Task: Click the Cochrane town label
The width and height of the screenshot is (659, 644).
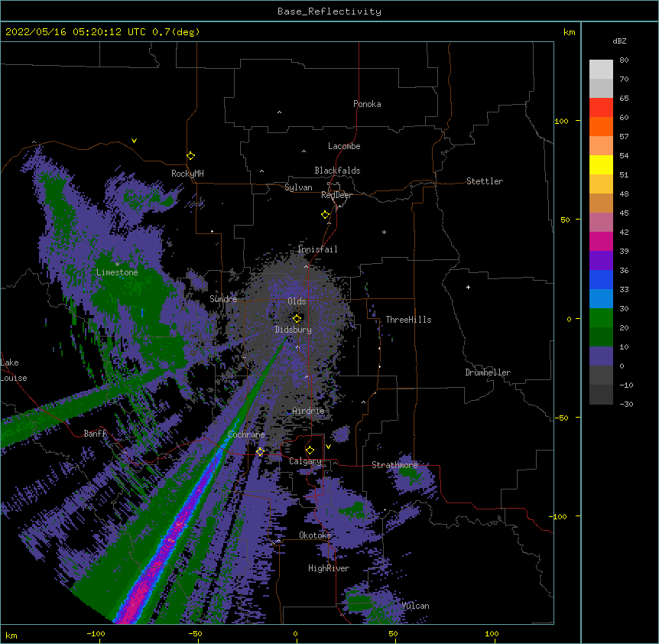Action: [x=246, y=434]
